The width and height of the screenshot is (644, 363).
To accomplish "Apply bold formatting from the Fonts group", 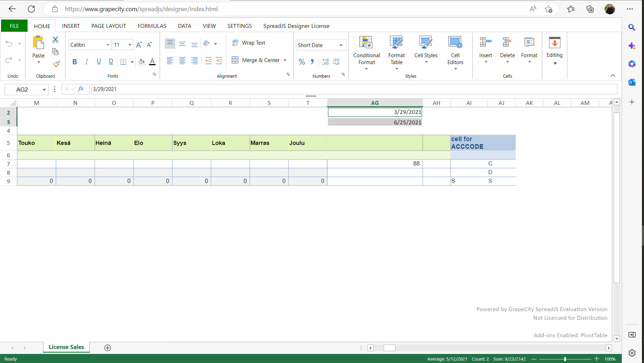I will pyautogui.click(x=75, y=62).
